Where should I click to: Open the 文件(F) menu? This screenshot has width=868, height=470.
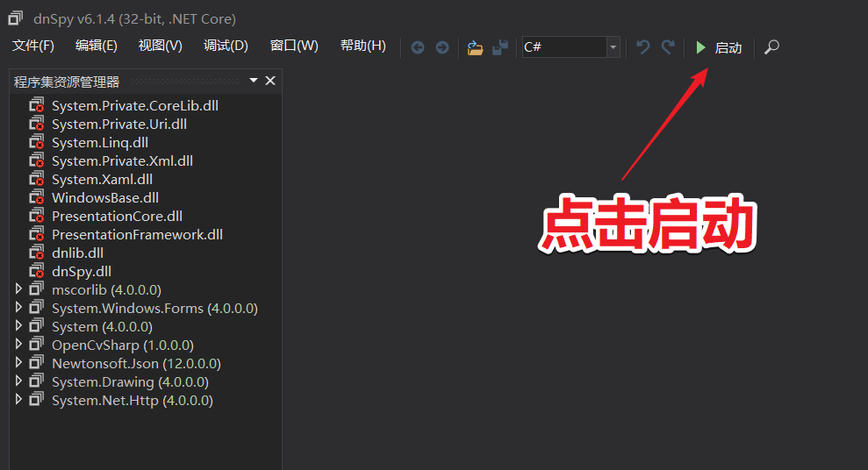[33, 46]
